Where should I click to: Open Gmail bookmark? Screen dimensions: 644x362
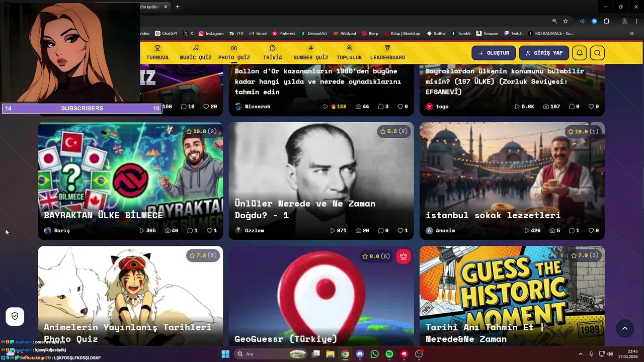tap(258, 34)
